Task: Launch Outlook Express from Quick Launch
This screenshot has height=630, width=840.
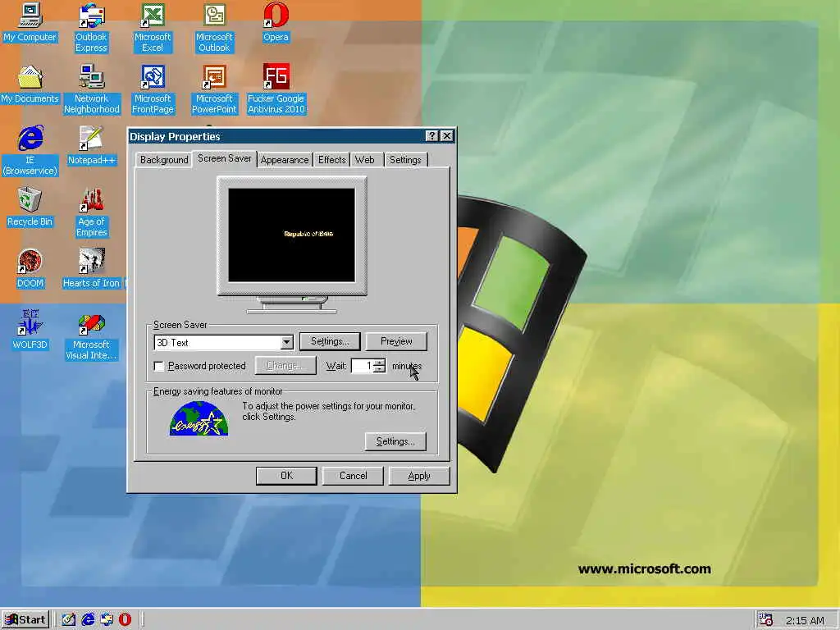Action: 107,619
